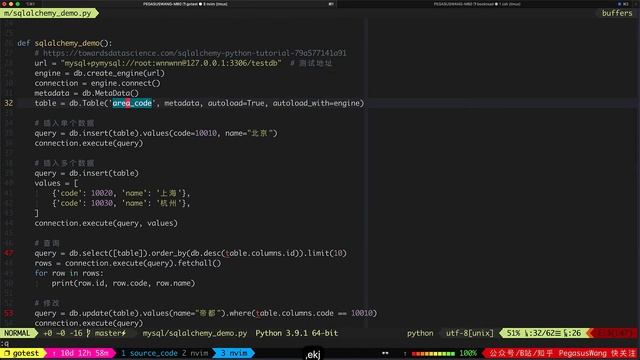Image resolution: width=640 pixels, height=360 pixels.
Task: Click the ,ekj keystroke overlay
Action: point(313,354)
